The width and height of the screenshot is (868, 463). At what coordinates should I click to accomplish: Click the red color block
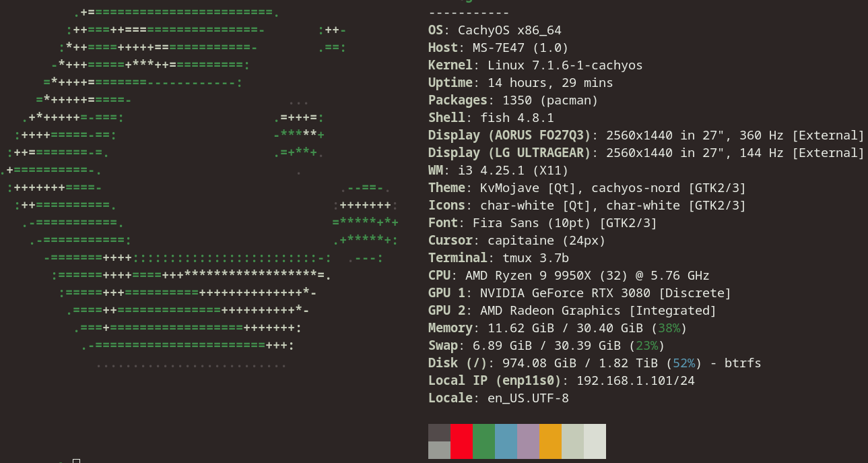pos(461,441)
